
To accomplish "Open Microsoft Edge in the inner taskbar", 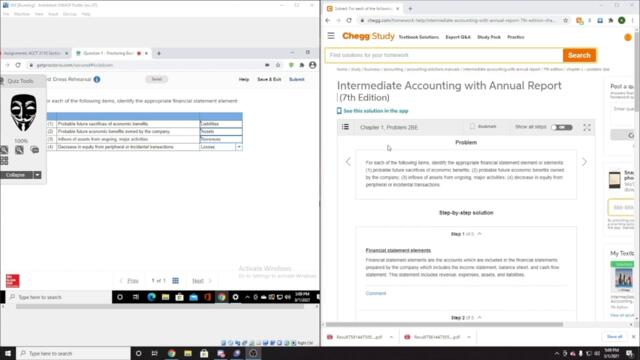I will coord(151,297).
